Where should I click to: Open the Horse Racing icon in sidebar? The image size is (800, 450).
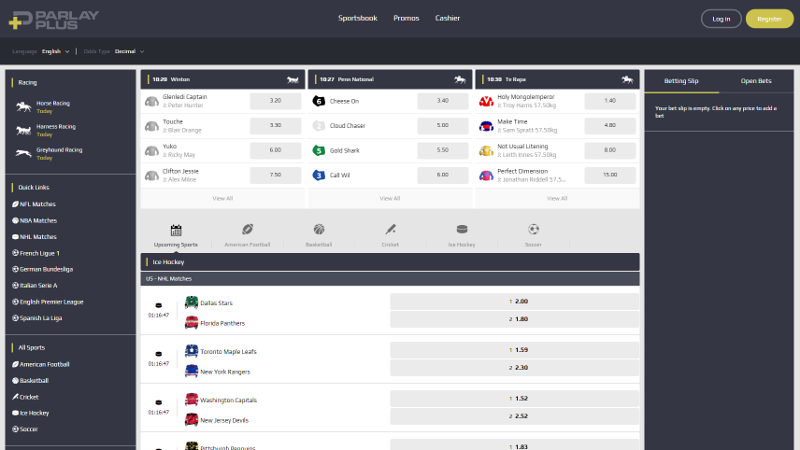pyautogui.click(x=23, y=107)
